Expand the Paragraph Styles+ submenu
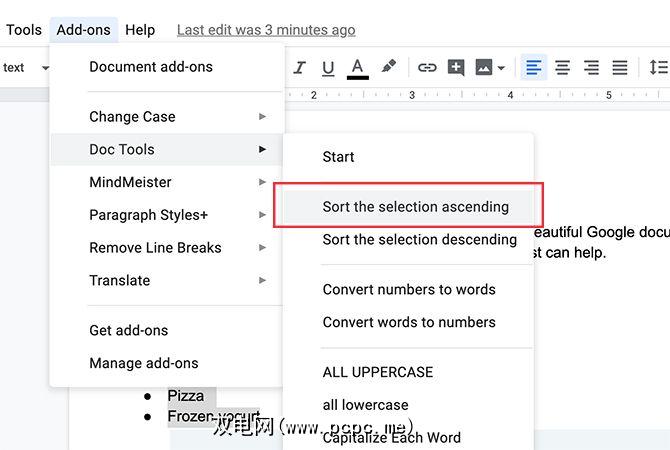This screenshot has width=670, height=450. point(167,215)
